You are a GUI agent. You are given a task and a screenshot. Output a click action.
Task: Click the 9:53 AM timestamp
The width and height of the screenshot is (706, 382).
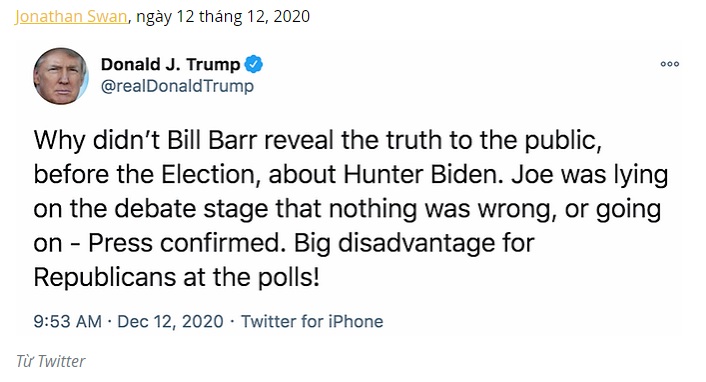coord(68,322)
